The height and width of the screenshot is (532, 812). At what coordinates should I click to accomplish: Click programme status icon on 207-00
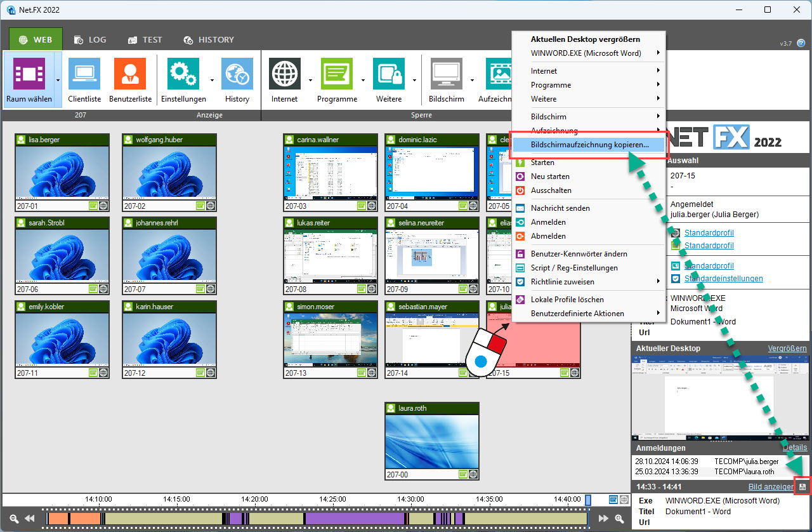pos(463,474)
